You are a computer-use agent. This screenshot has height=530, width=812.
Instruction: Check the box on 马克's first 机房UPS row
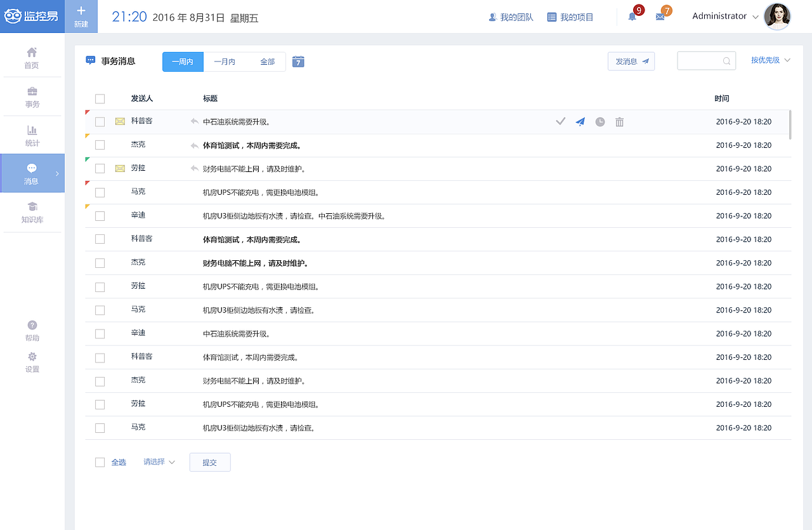(x=100, y=192)
